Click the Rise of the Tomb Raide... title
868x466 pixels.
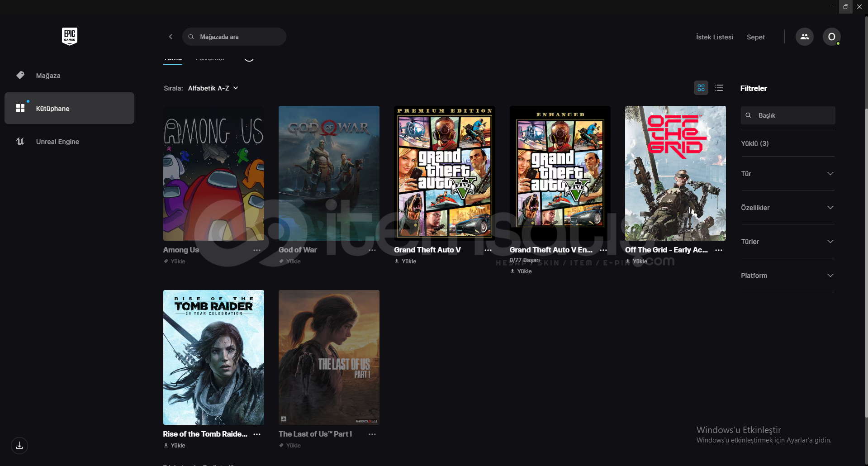[x=205, y=434]
